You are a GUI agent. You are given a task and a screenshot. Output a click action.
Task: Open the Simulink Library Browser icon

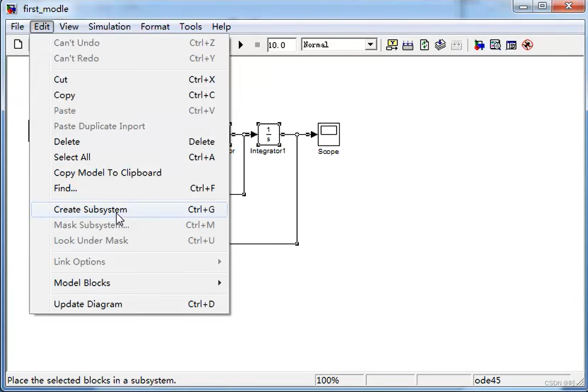tap(479, 44)
